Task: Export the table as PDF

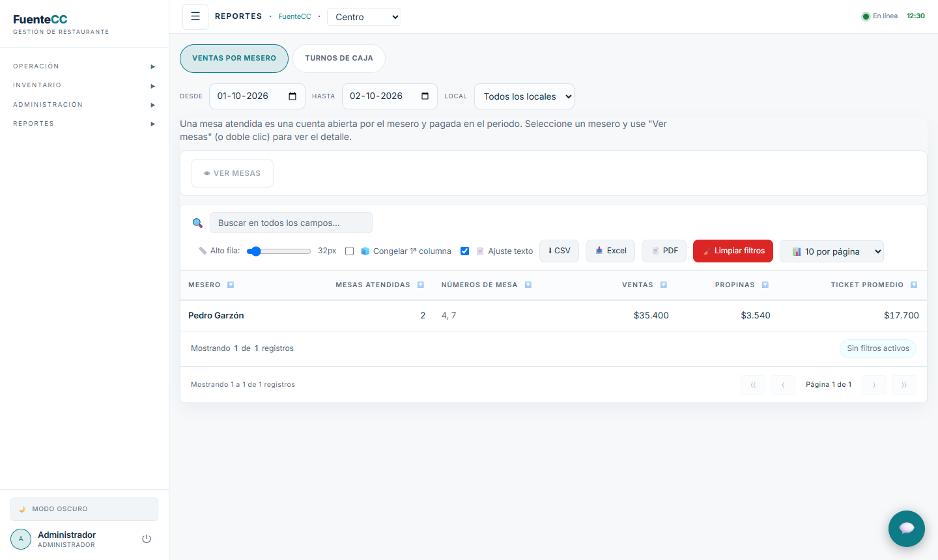Action: pyautogui.click(x=664, y=251)
